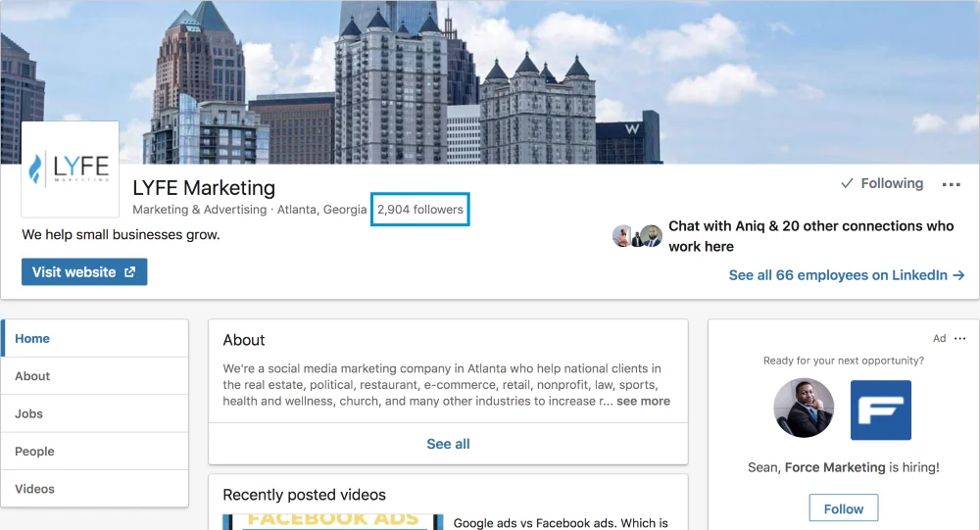Image resolution: width=980 pixels, height=530 pixels.
Task: Click 'Ready for your next opportunity?' text
Action: click(x=843, y=361)
